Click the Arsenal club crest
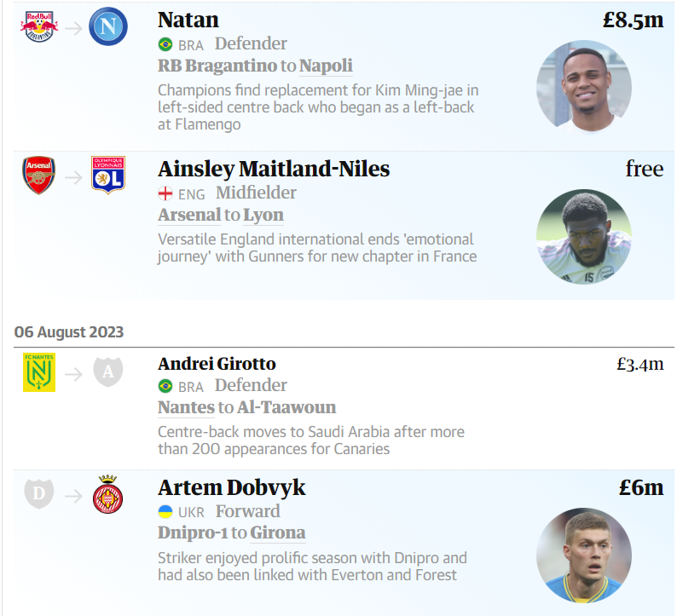This screenshot has width=677, height=616. pos(38,175)
